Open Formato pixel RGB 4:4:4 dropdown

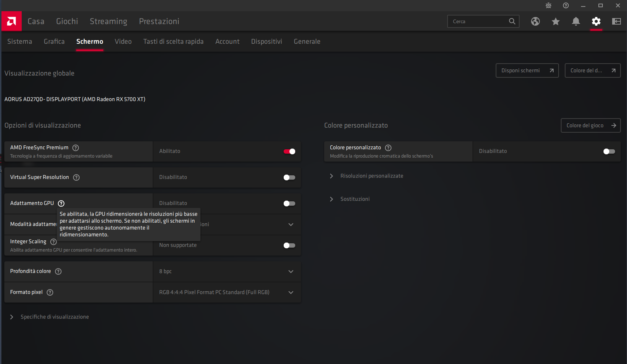tap(227, 292)
